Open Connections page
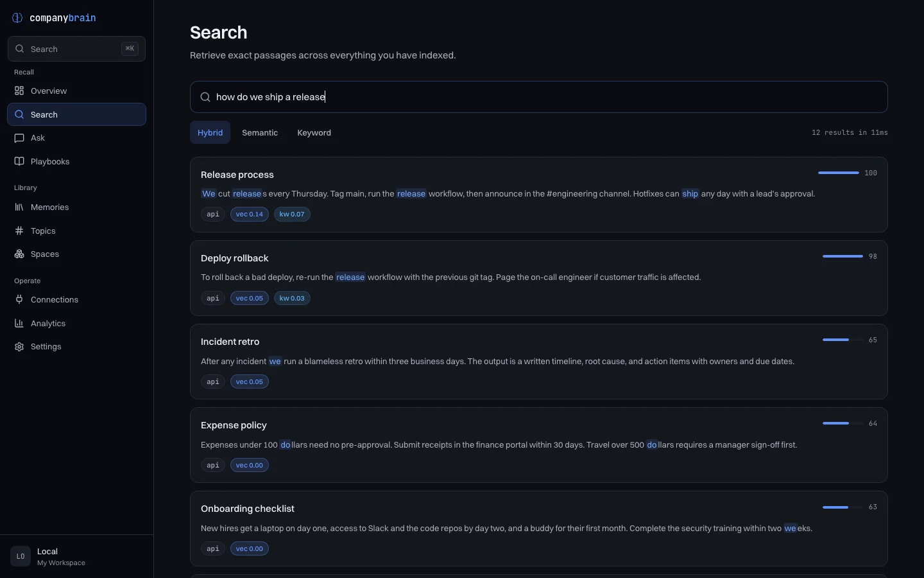 click(76, 299)
